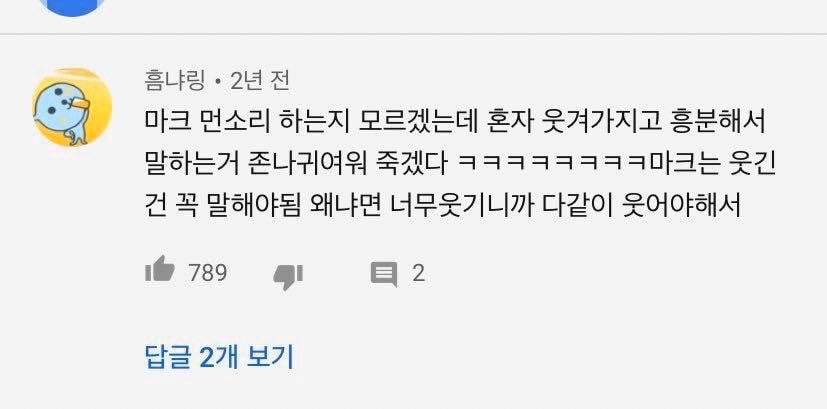
Task: Click the 789 like count
Action: (x=208, y=273)
